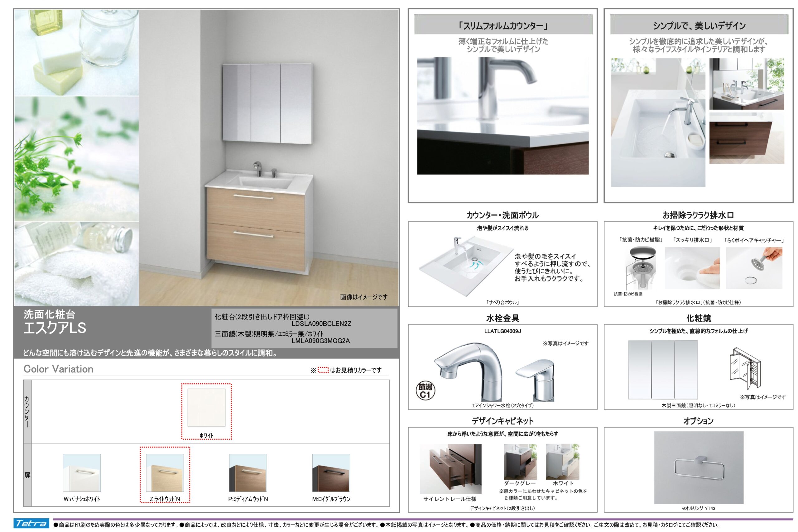Click the main washstand room photo
The image size is (798, 532).
[x=269, y=158]
